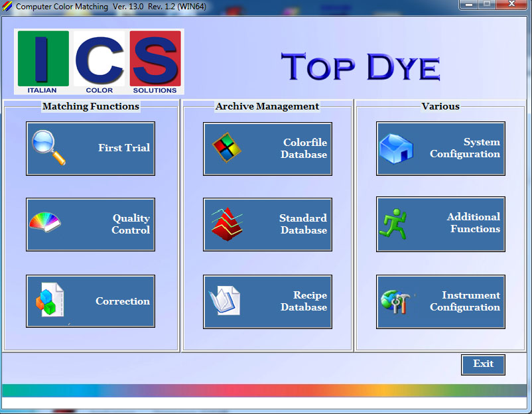Click the colored cubes Correction icon
Screen dimensions: 532x414
pyautogui.click(x=50, y=300)
